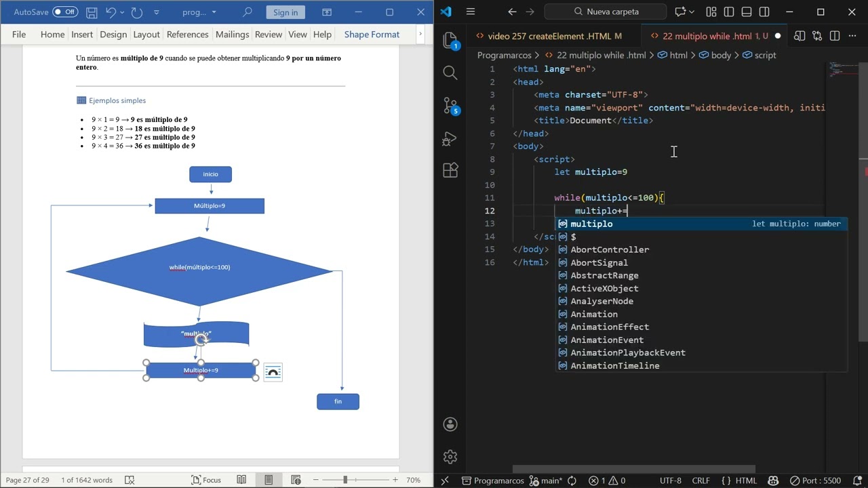868x488 pixels.
Task: Split the VS Code editor right
Action: [835, 36]
